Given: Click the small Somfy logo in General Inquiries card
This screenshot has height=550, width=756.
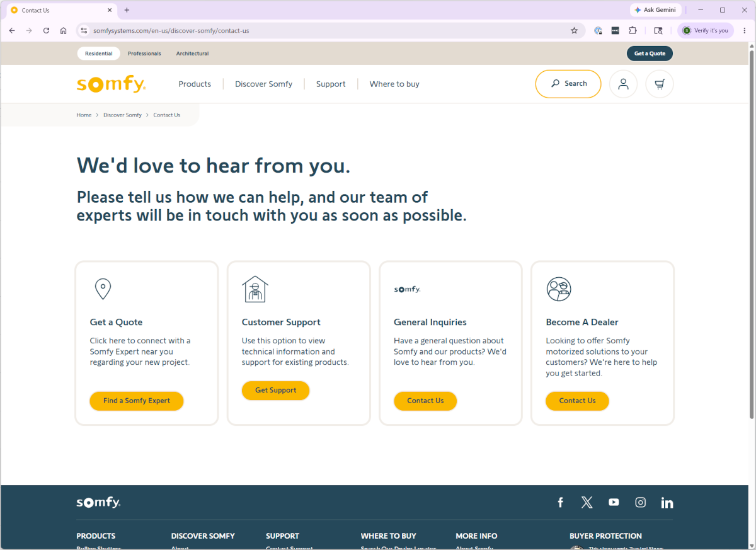Looking at the screenshot, I should (x=407, y=289).
